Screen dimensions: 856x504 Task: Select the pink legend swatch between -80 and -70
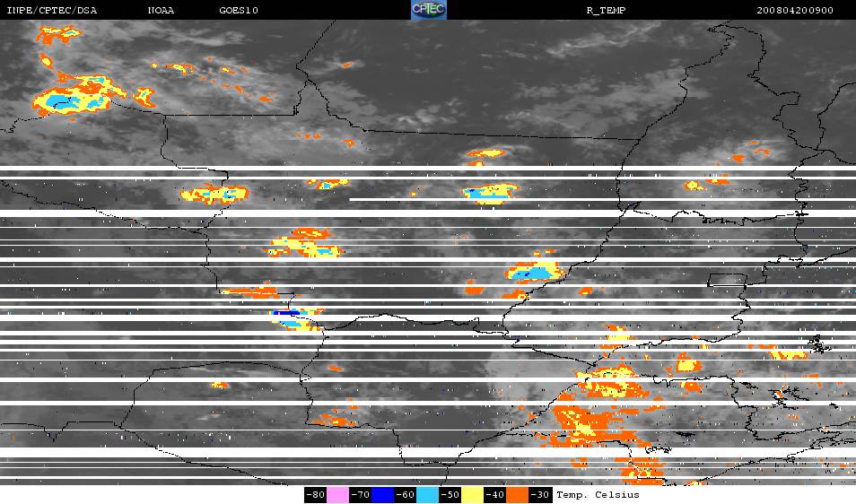[338, 495]
